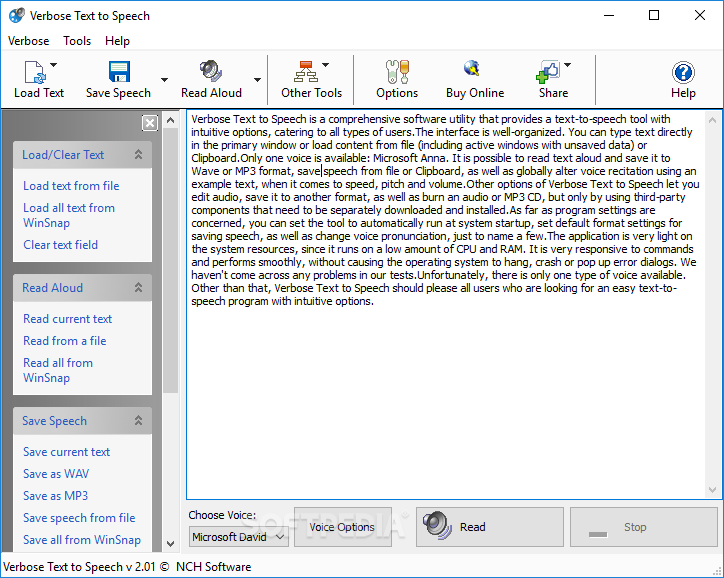Viewport: 724px width, 578px height.
Task: Click text area scrollbar up arrow
Action: (712, 120)
